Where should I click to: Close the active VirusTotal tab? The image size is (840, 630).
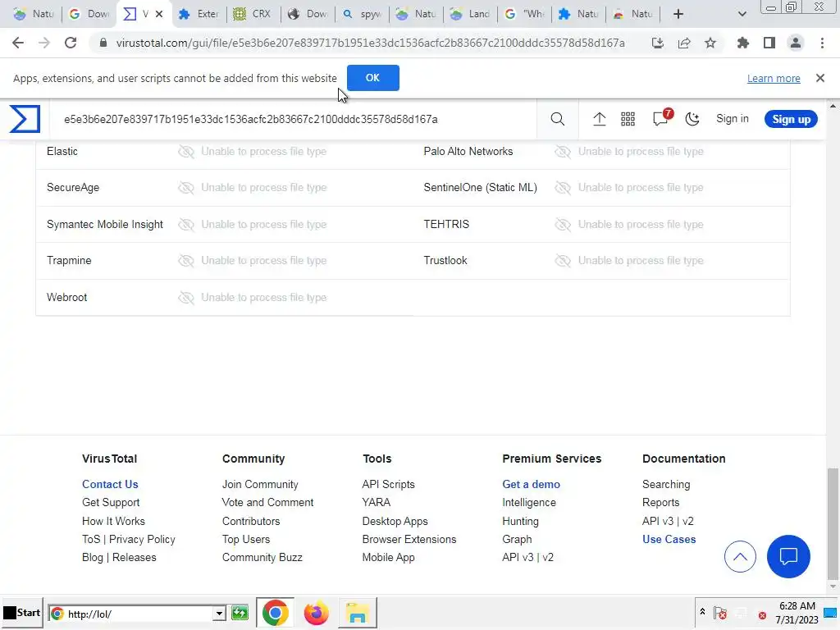point(159,14)
